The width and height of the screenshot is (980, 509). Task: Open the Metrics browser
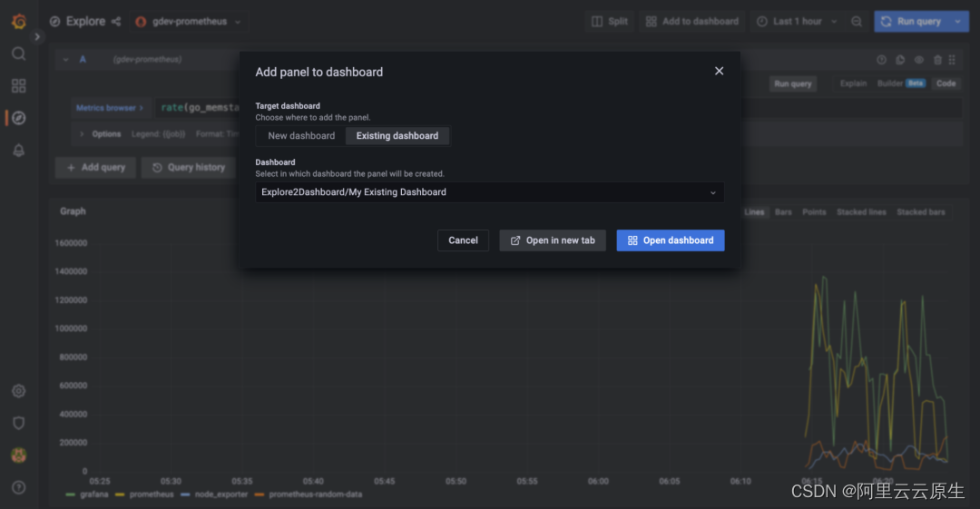click(110, 108)
